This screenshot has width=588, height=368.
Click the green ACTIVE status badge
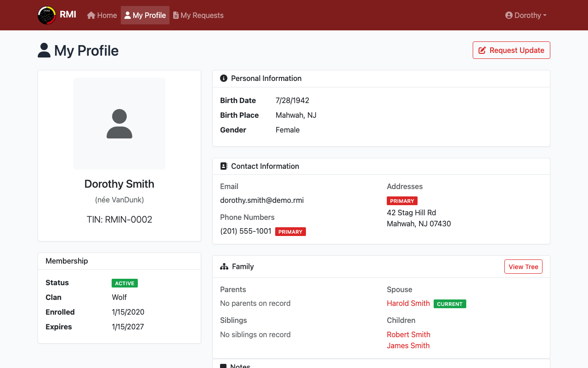[x=124, y=283]
